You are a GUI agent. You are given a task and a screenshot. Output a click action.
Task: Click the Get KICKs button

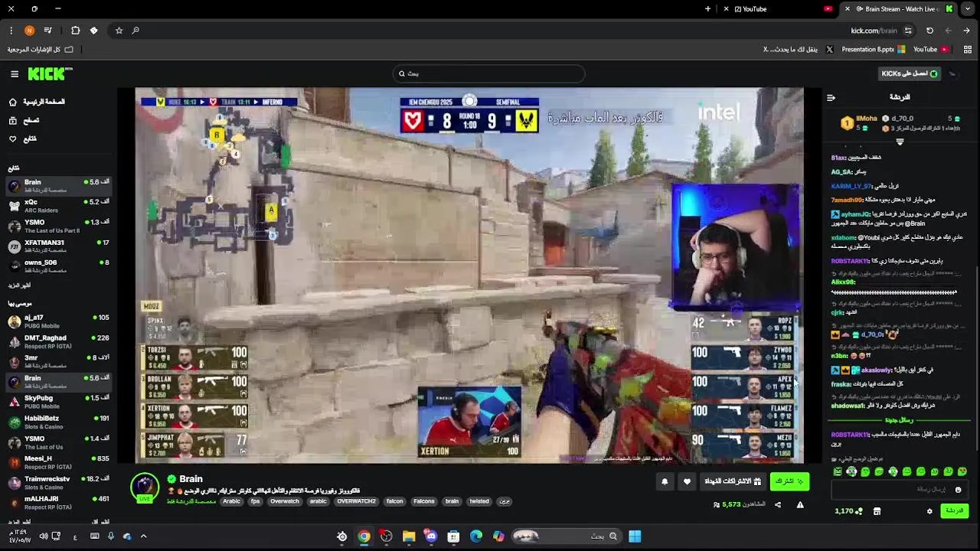tap(910, 73)
